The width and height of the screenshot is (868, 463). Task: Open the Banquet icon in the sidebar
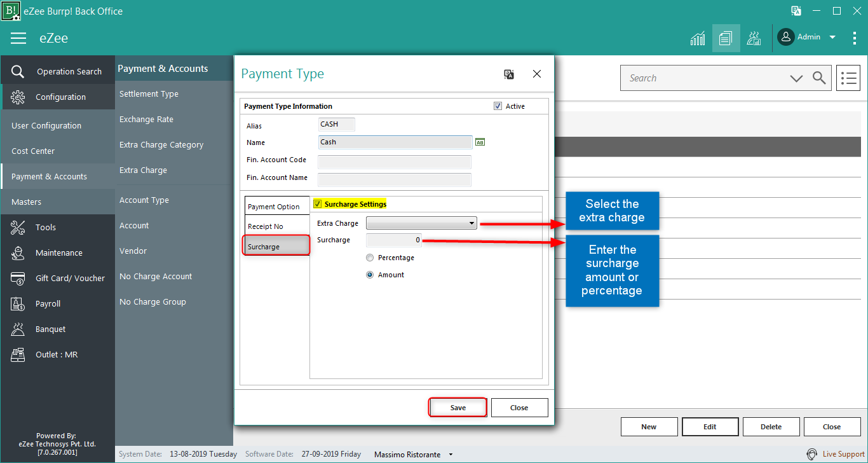coord(18,329)
